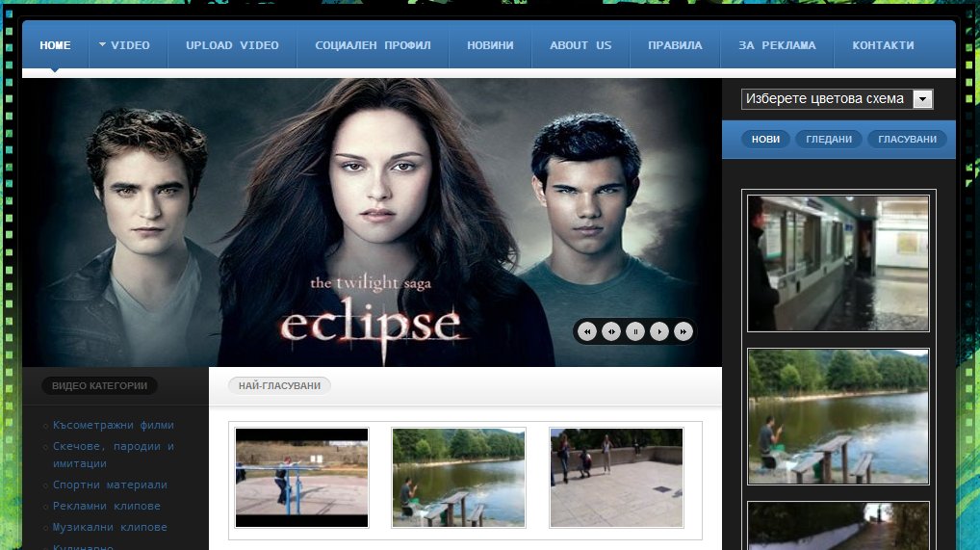Open Скечове, пародии и имитации category
Screen dimensions: 980x550
click(114, 455)
